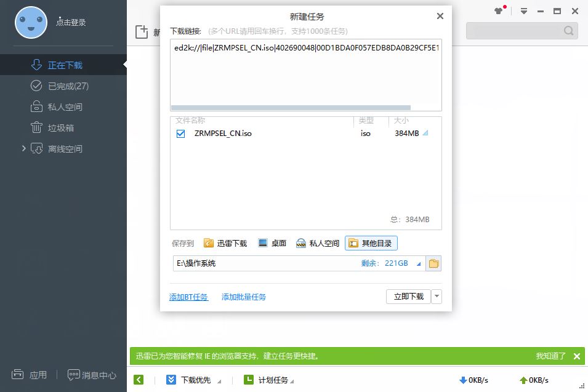Minimize the Thunder window
588x392 pixels.
pyautogui.click(x=541, y=11)
